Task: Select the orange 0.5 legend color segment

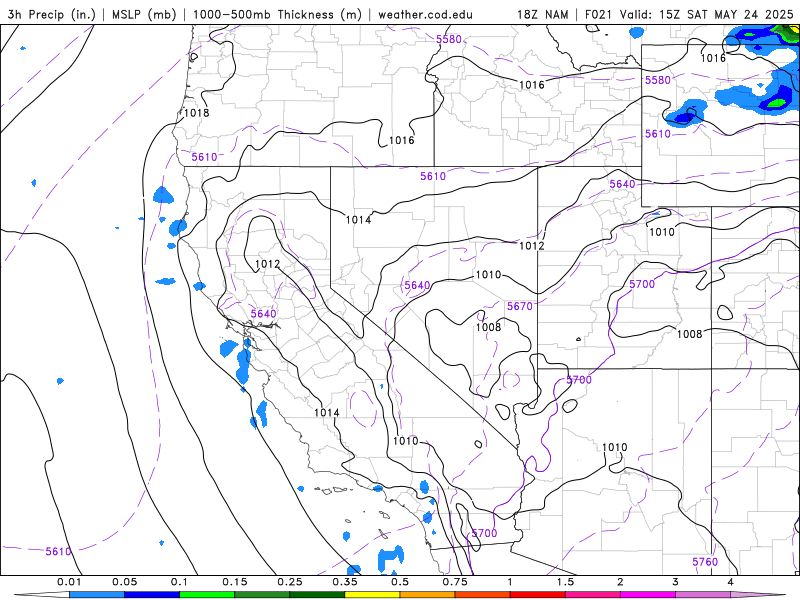Action: (x=427, y=595)
